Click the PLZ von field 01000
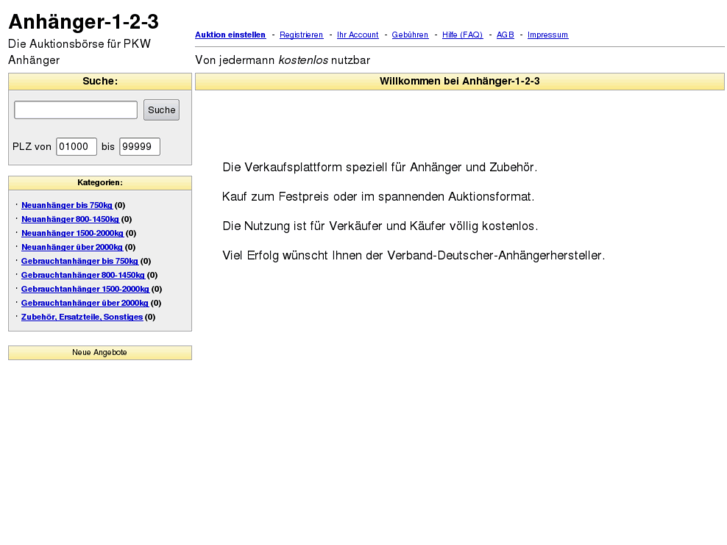The height and width of the screenshot is (545, 727). click(77, 147)
